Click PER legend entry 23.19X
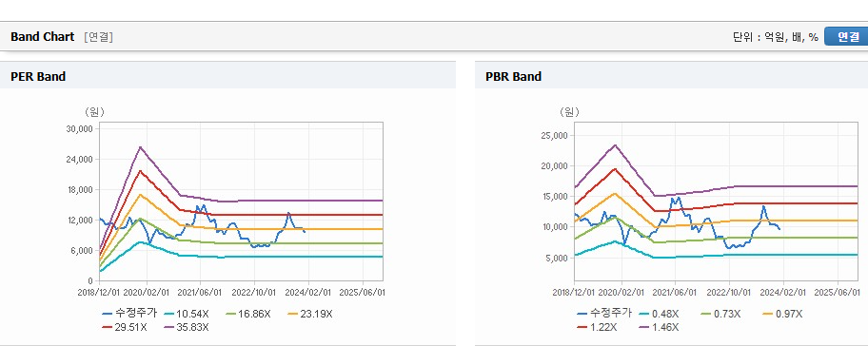The image size is (868, 346). pyautogui.click(x=310, y=314)
